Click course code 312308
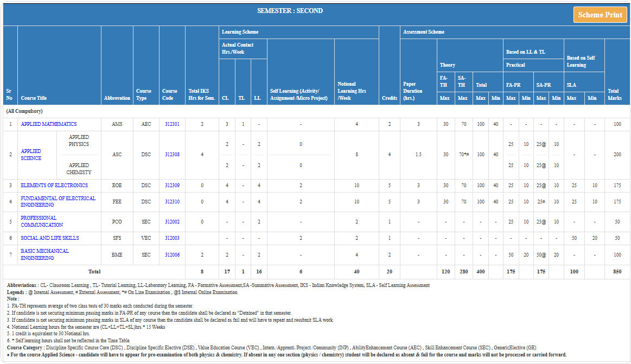This screenshot has height=364, width=631. 172,155
